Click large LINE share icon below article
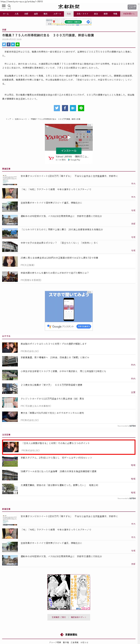Image resolution: width=140 pixels, height=644 pixels. pos(81,108)
